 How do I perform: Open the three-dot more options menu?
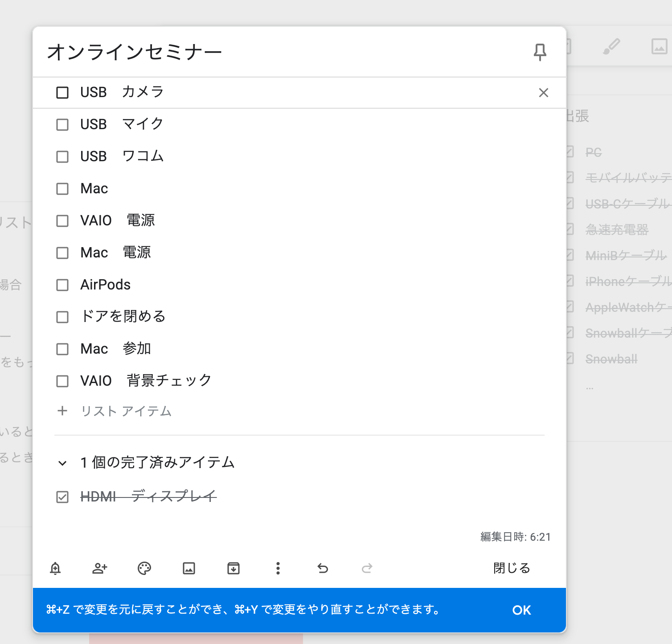pyautogui.click(x=278, y=568)
